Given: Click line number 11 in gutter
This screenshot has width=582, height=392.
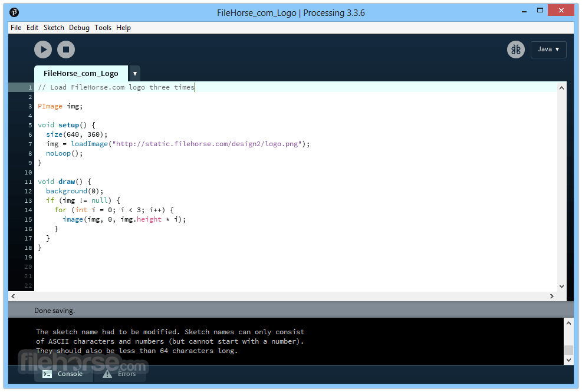Looking at the screenshot, I should (x=28, y=182).
